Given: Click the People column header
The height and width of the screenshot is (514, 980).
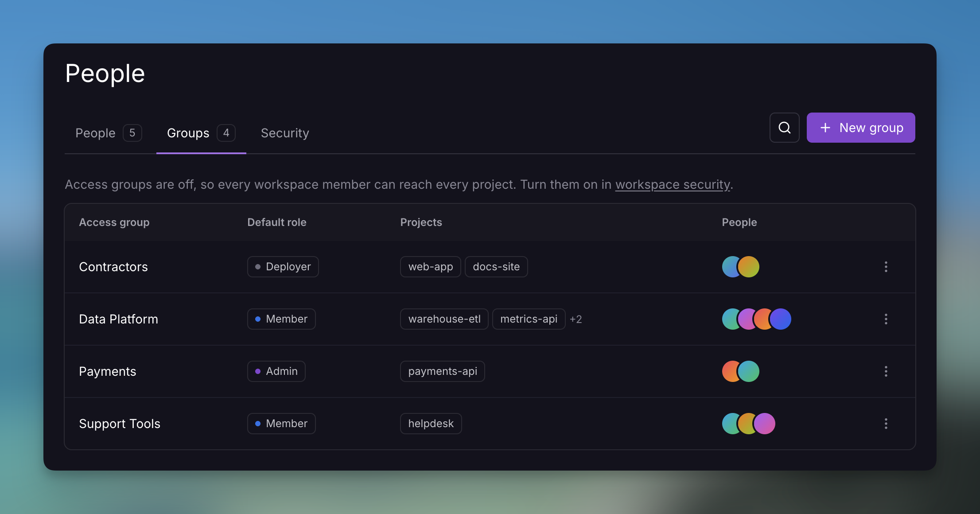Looking at the screenshot, I should pos(739,222).
